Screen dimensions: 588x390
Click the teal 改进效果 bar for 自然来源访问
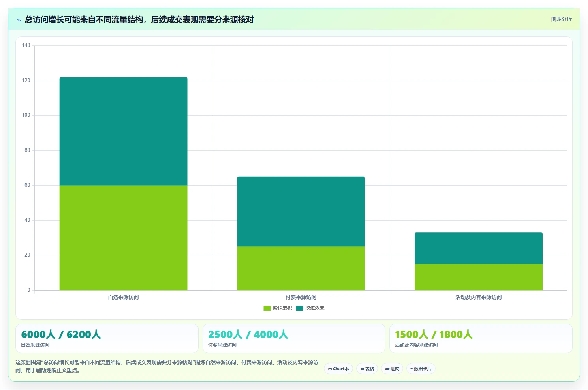(123, 131)
